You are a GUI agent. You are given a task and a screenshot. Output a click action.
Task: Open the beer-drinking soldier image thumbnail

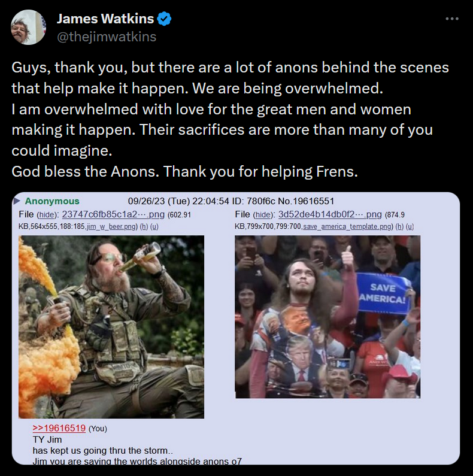click(x=111, y=327)
